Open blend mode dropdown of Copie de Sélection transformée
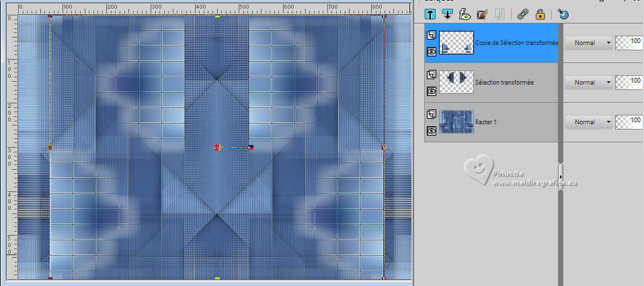 (589, 43)
